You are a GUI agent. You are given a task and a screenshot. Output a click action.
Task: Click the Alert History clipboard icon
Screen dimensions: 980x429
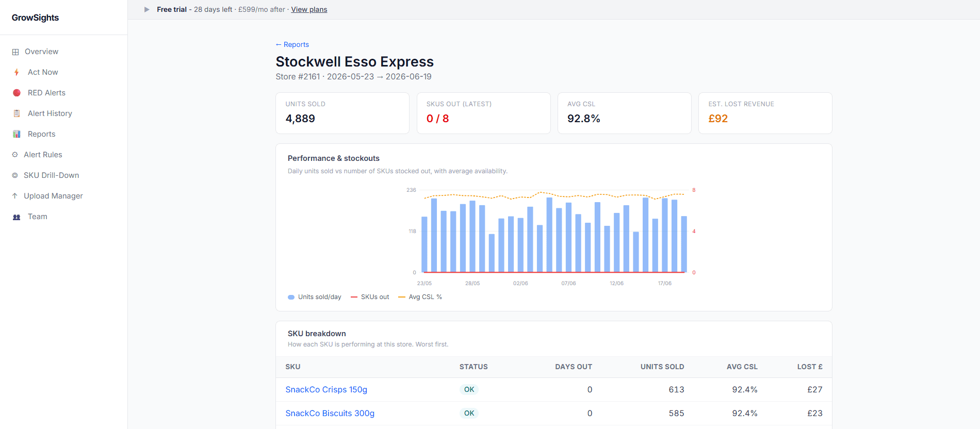17,113
